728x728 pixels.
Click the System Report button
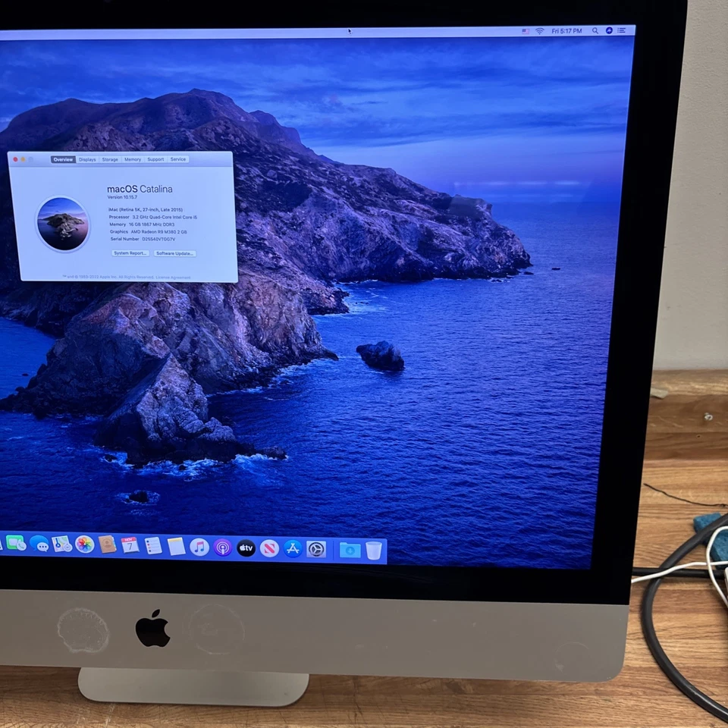[x=130, y=253]
